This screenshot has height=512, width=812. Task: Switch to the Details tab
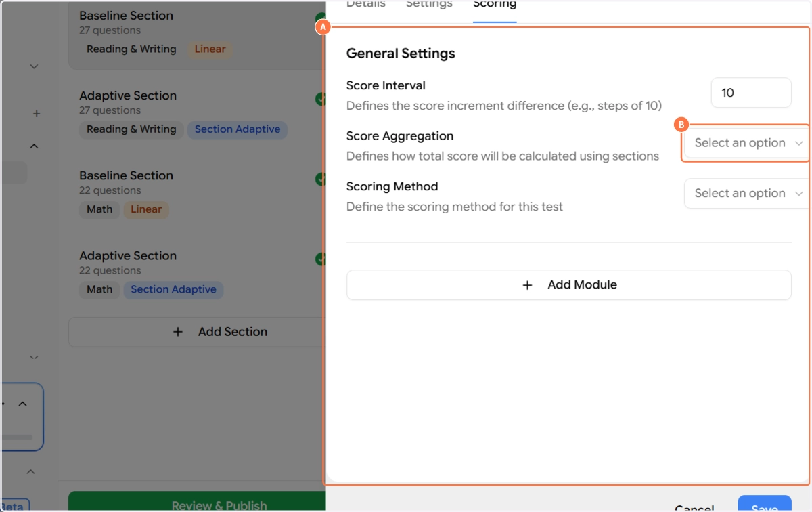pos(365,5)
